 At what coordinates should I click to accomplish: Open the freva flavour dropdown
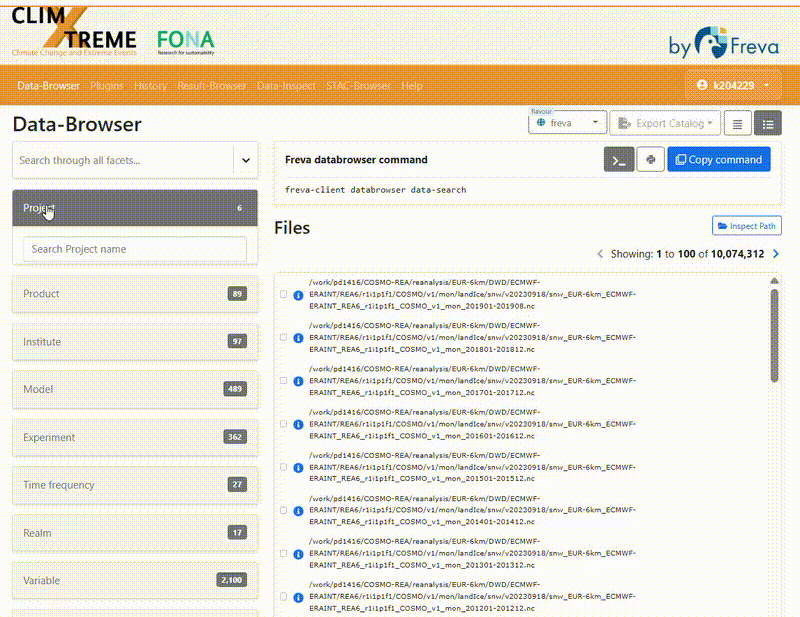click(x=567, y=123)
